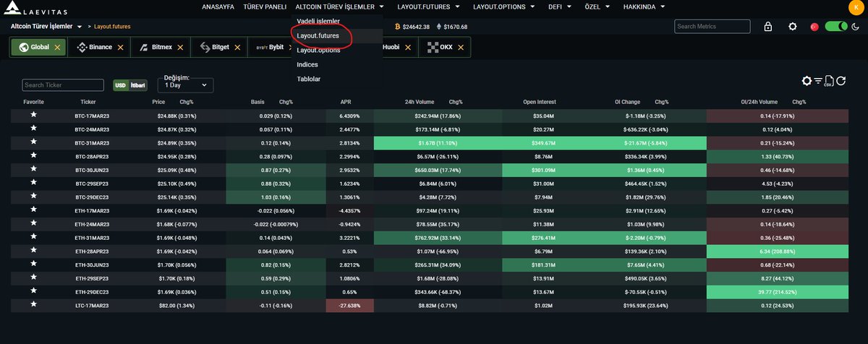The image size is (868, 344).
Task: Refresh the futures table
Action: coord(841,81)
